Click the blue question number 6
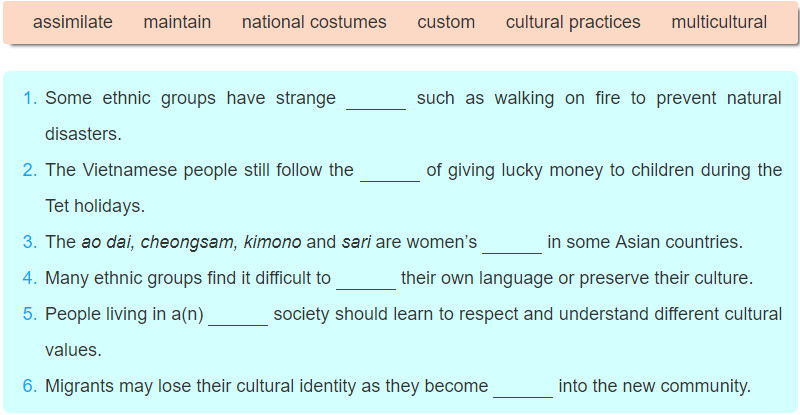The height and width of the screenshot is (415, 800). (x=29, y=387)
